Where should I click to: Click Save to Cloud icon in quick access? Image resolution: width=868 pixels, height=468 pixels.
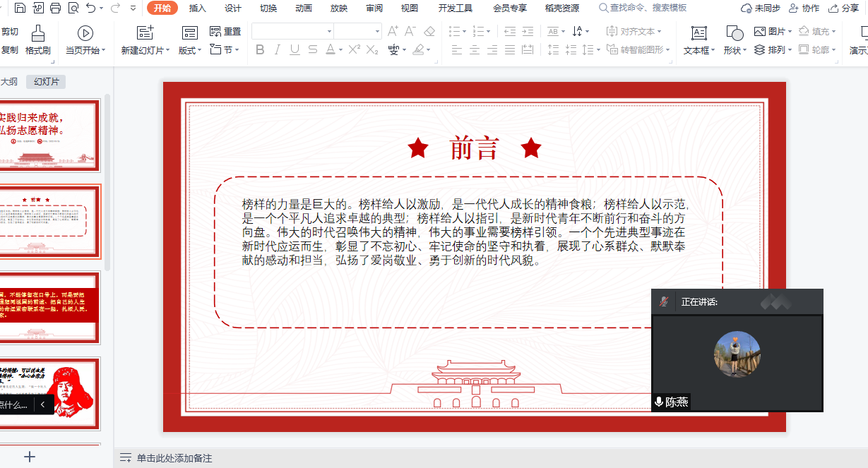coord(38,8)
